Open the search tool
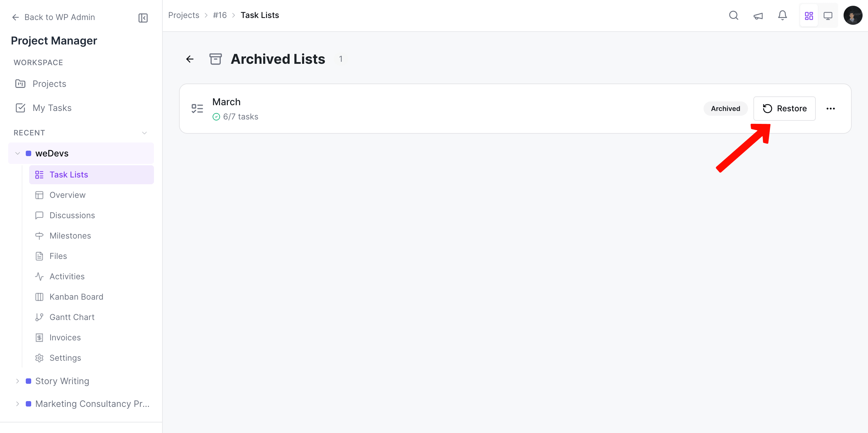The image size is (868, 433). click(x=733, y=15)
